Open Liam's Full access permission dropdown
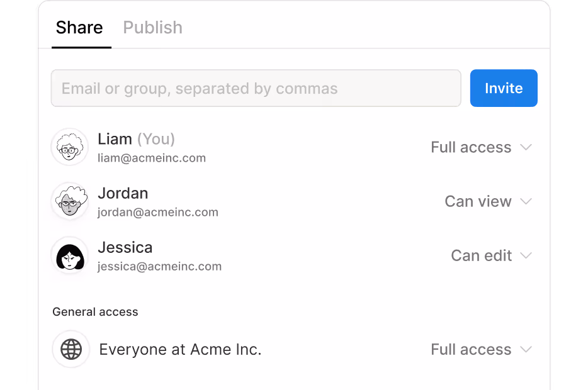The image size is (588, 390). tap(471, 147)
